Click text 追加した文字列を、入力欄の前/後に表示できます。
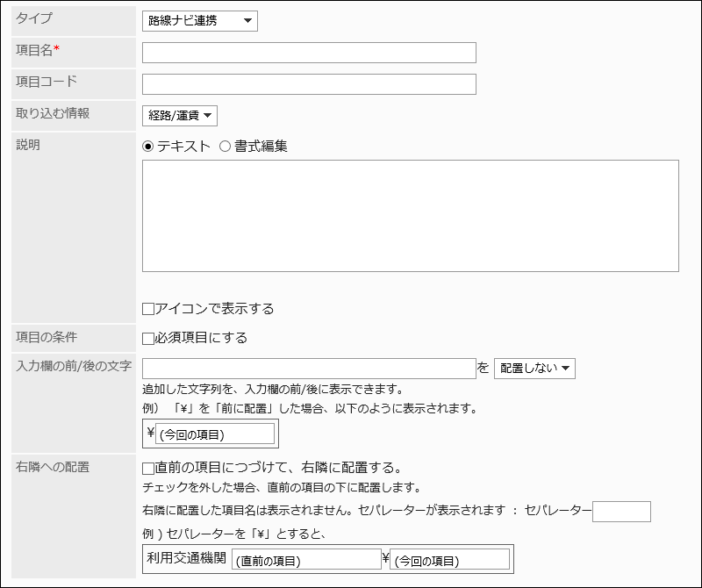This screenshot has width=702, height=588. 274,389
